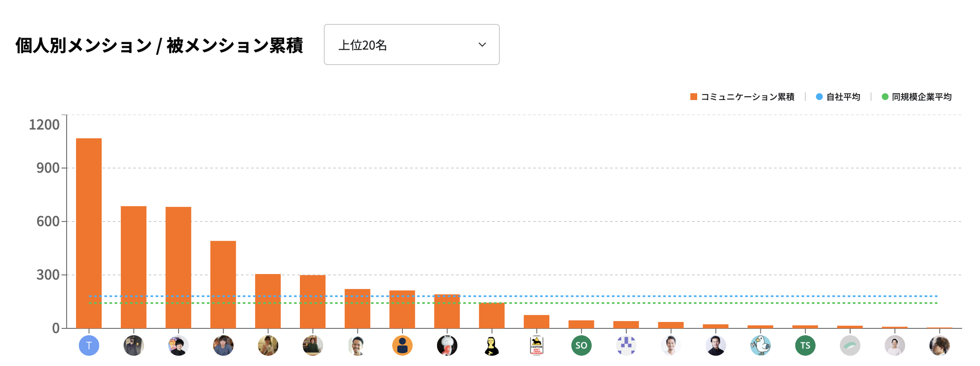The width and height of the screenshot is (980, 366).
Task: Click the fourth orange bar near 500
Action: (223, 285)
